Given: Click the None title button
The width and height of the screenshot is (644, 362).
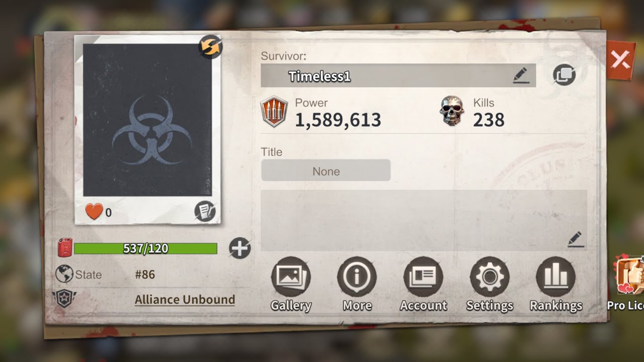Looking at the screenshot, I should (x=326, y=170).
